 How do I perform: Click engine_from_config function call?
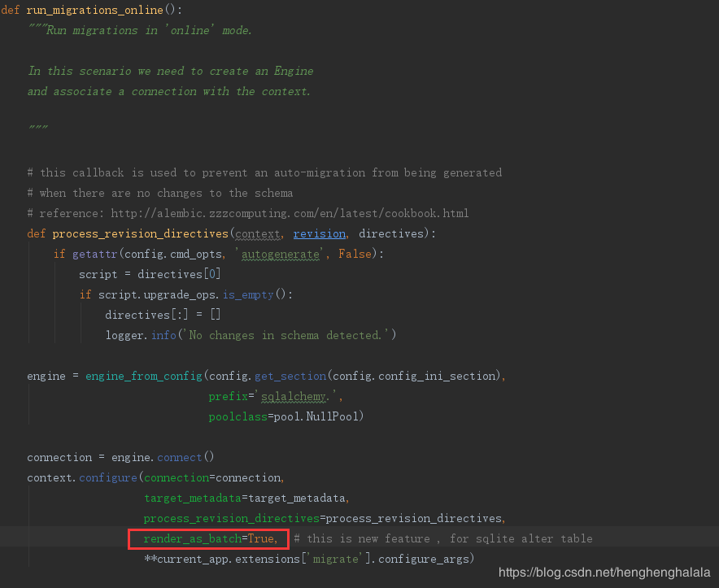click(x=143, y=376)
